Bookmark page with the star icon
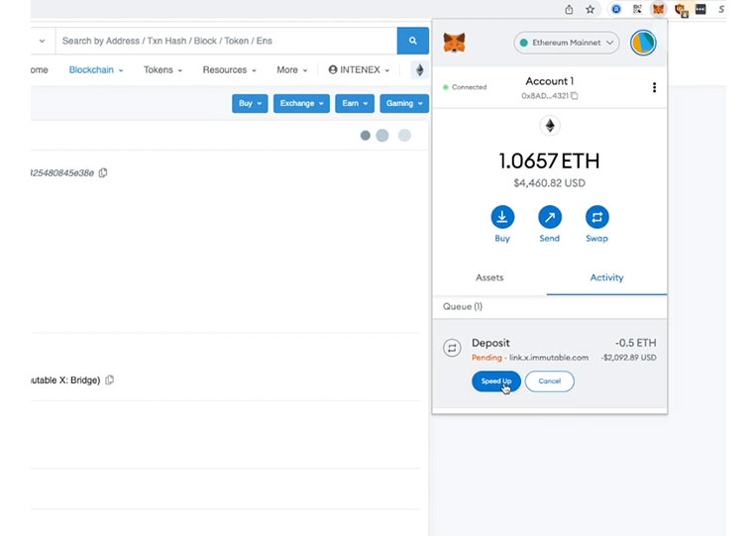Image resolution: width=756 pixels, height=536 pixels. (591, 9)
